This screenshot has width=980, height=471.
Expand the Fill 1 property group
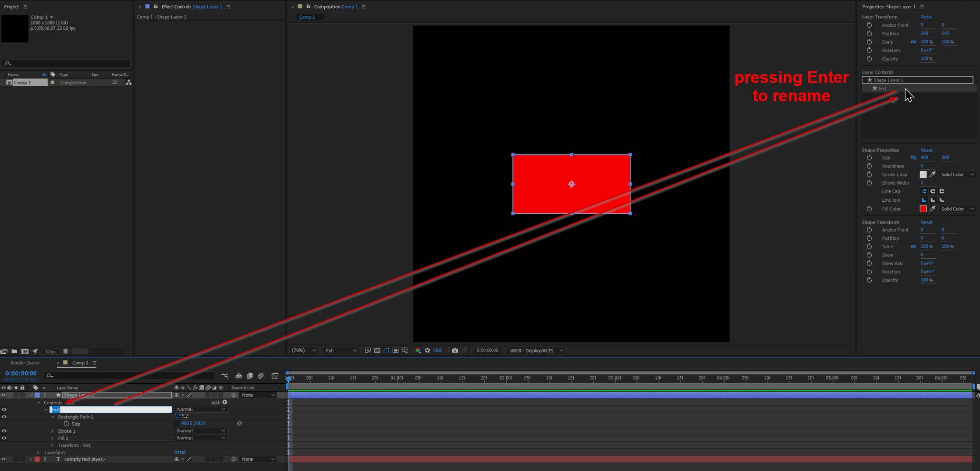pyautogui.click(x=53, y=438)
